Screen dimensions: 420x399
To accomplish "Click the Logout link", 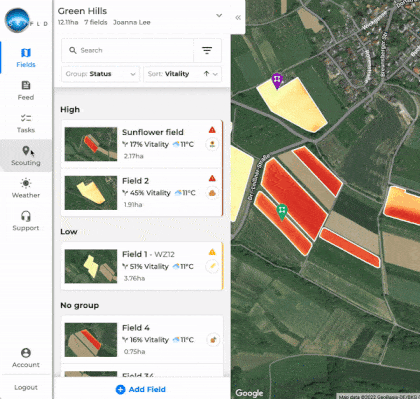I will pyautogui.click(x=26, y=387).
